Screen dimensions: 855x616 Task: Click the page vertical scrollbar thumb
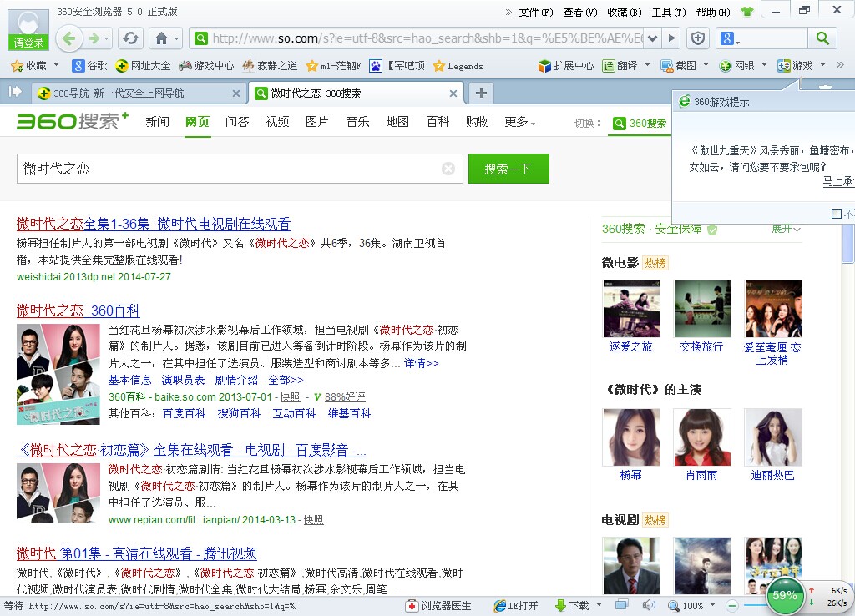coord(848,243)
